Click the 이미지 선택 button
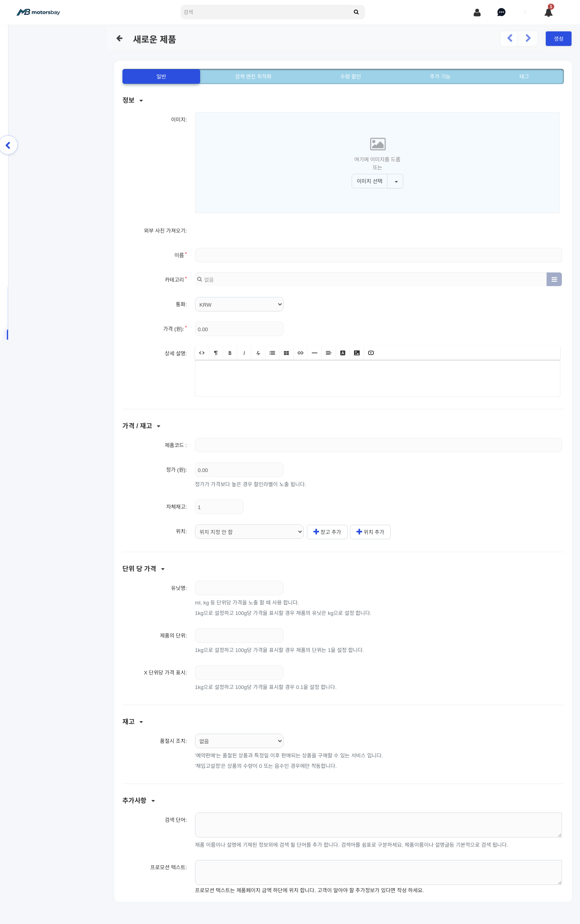The height and width of the screenshot is (924, 580). coord(369,181)
